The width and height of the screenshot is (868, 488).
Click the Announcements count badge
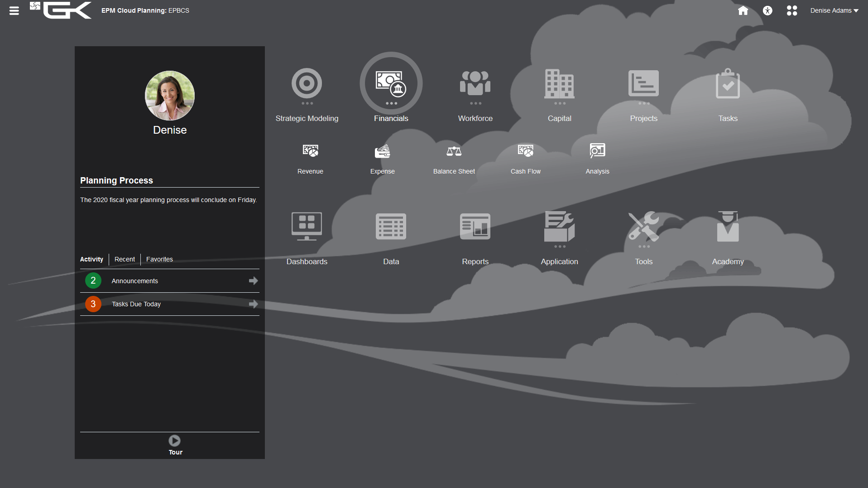point(93,280)
